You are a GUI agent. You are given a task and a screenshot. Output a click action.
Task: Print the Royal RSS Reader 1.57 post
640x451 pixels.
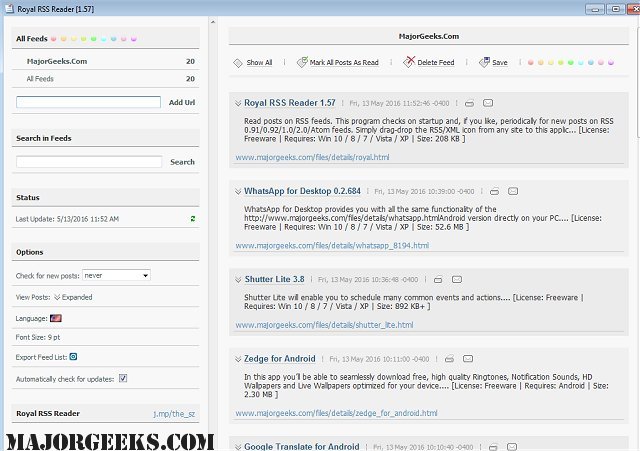(x=469, y=103)
